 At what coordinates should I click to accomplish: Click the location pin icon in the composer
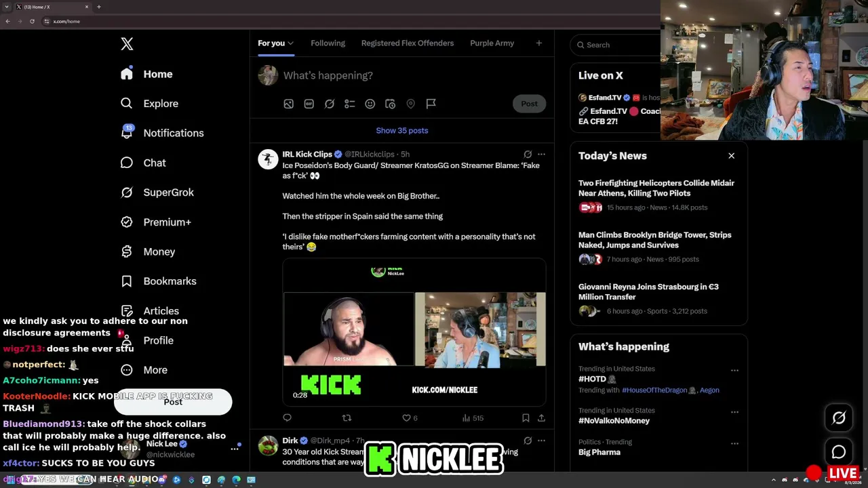[x=411, y=104]
